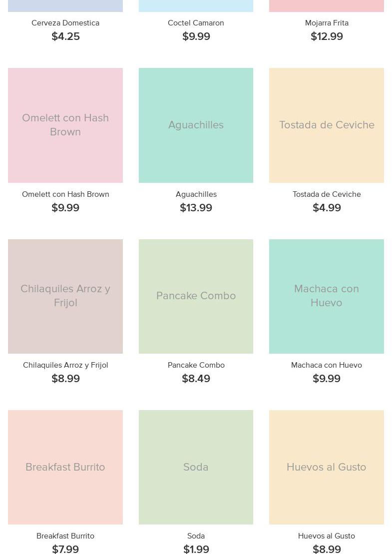Select the Huevos al Gusto image tile
Image resolution: width=392 pixels, height=554 pixels.
click(x=327, y=467)
